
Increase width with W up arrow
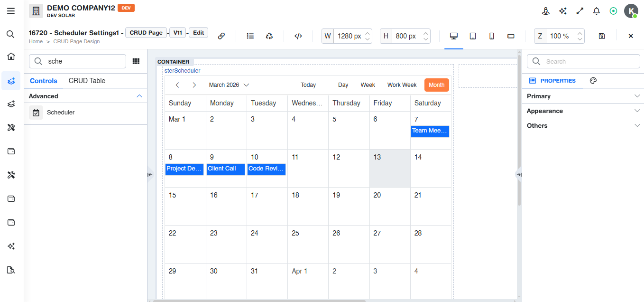(x=368, y=33)
